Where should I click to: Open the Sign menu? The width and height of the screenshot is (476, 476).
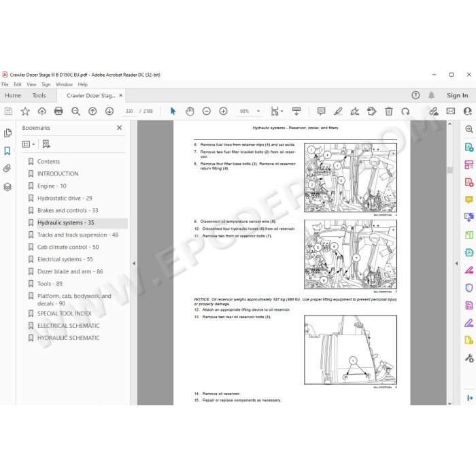(x=46, y=84)
